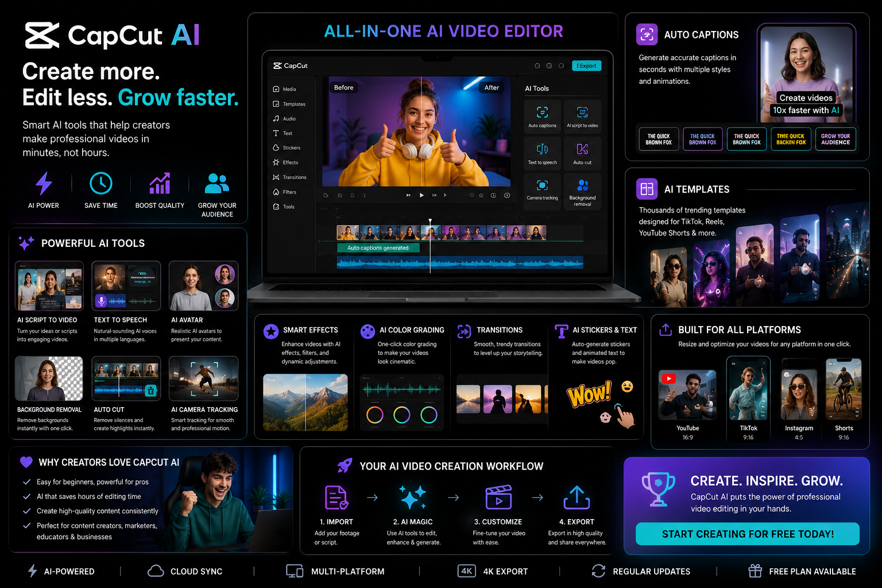Click the Export upload step icon
The image size is (882, 588).
pos(577,497)
